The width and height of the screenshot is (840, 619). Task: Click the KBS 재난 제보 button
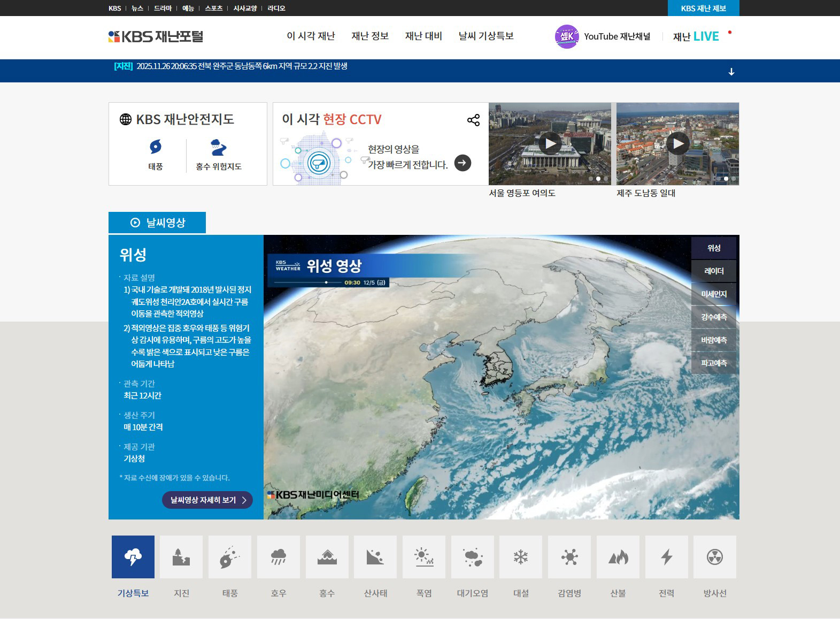(703, 8)
